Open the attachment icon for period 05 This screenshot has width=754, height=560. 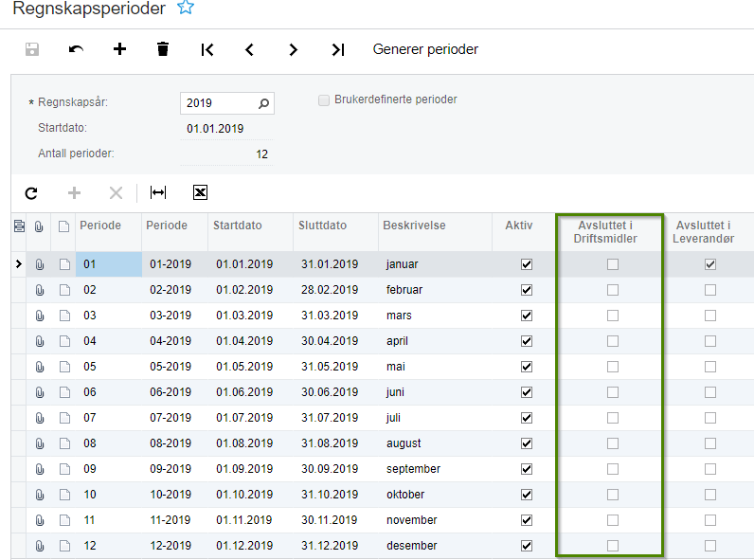(40, 367)
